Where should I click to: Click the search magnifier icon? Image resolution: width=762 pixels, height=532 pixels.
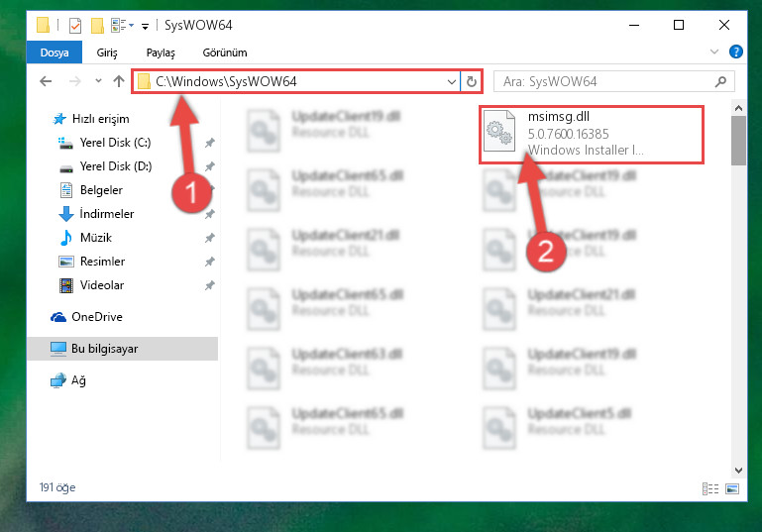pyautogui.click(x=721, y=81)
